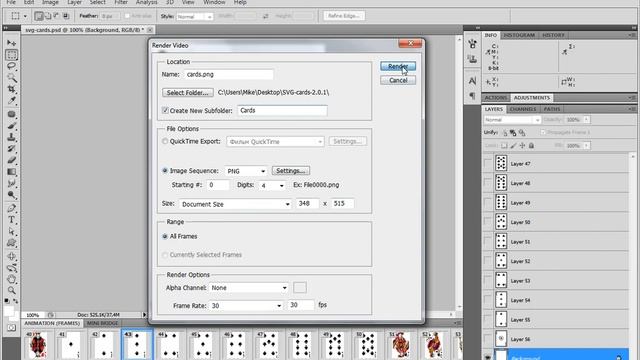Open the Character panel icon

[472, 81]
